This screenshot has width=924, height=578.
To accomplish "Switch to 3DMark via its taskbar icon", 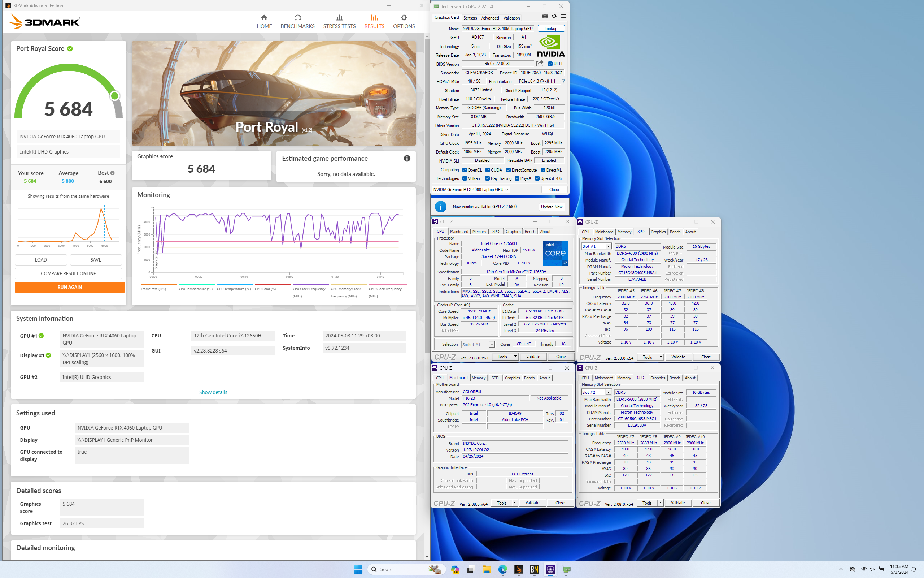I will pos(519,569).
